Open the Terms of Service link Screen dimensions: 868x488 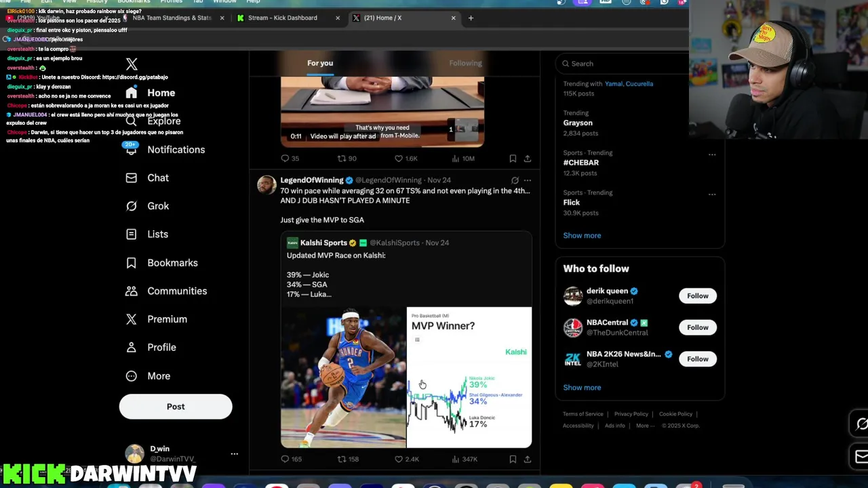point(583,414)
